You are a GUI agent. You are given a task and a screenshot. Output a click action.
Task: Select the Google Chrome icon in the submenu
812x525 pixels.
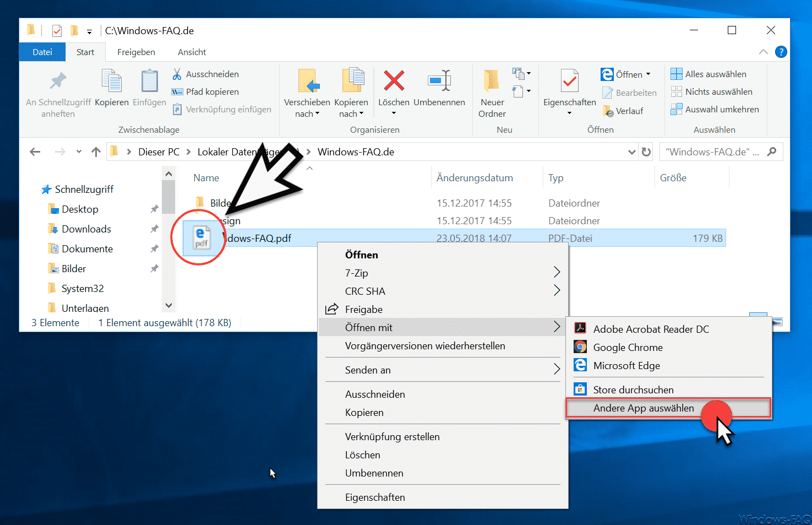(580, 347)
